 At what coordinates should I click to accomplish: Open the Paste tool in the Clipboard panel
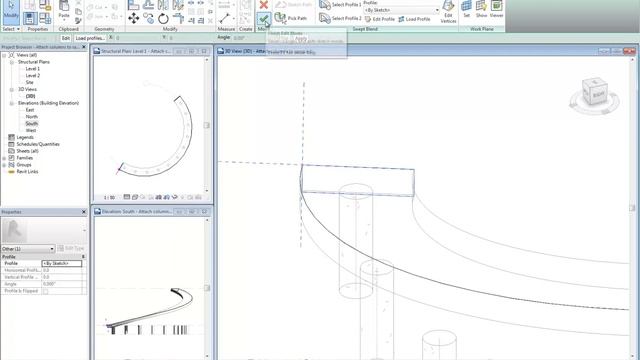click(x=64, y=10)
